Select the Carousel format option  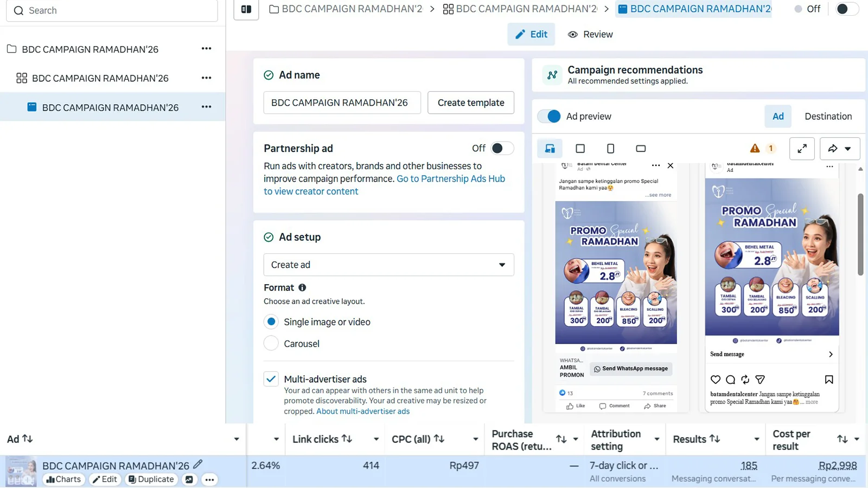coord(271,343)
